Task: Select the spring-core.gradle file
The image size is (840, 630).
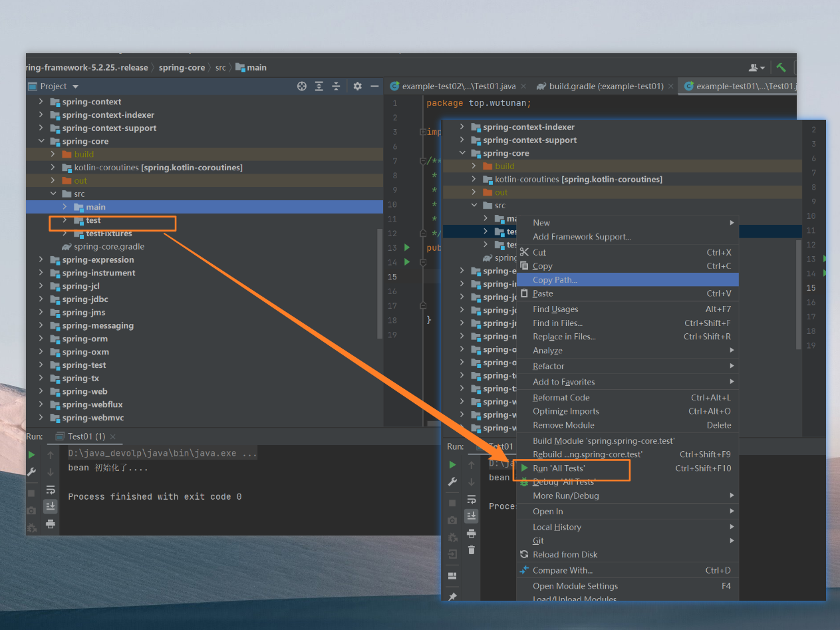Action: tap(108, 247)
